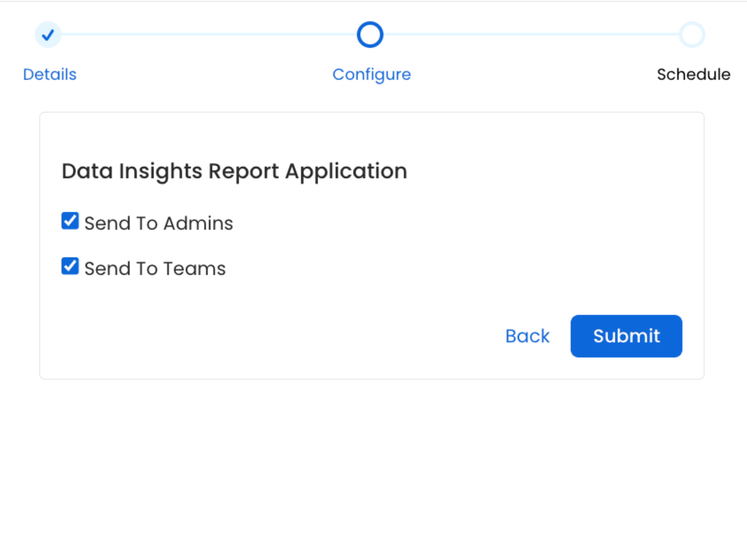The height and width of the screenshot is (560, 747).
Task: Click the Send To Teams checkbox icon
Action: [x=70, y=267]
